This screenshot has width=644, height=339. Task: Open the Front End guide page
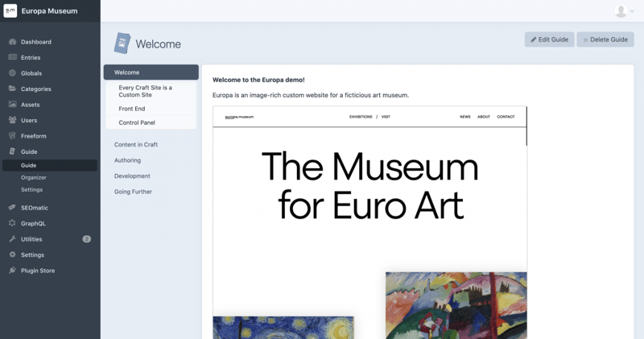tap(132, 108)
